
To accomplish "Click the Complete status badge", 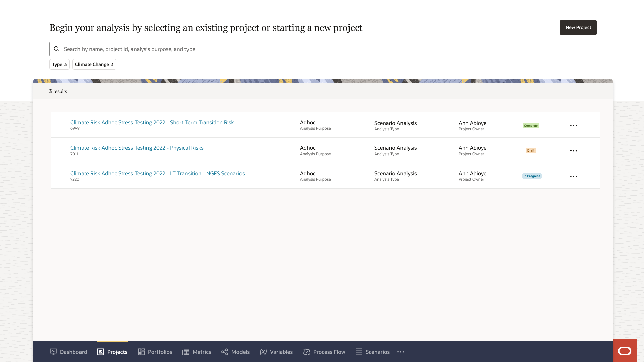I will [x=531, y=126].
